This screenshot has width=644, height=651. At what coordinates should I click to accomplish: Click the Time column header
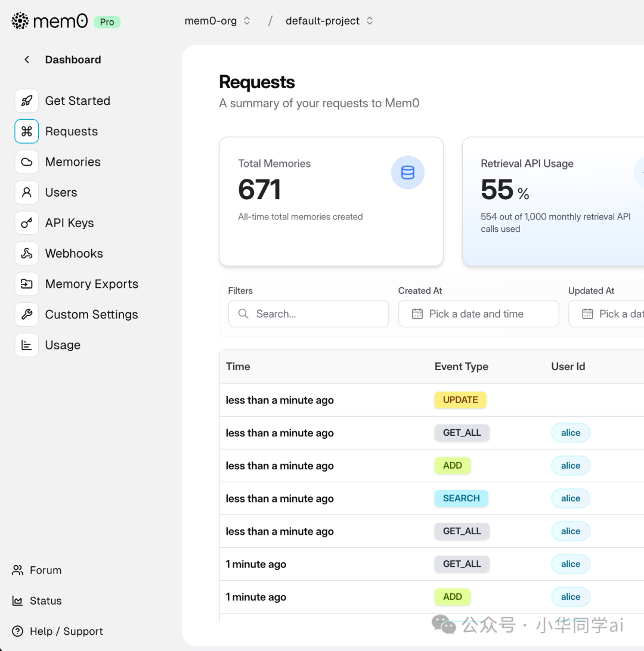[238, 367]
